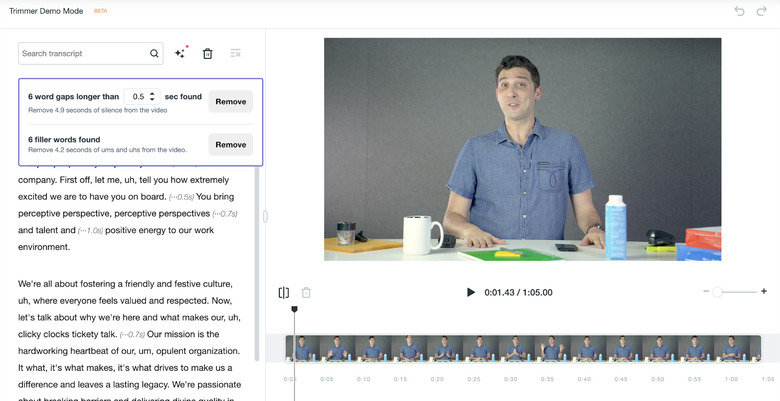The image size is (780, 401).
Task: Click the zoom-in plus icon on timeline
Action: [764, 291]
